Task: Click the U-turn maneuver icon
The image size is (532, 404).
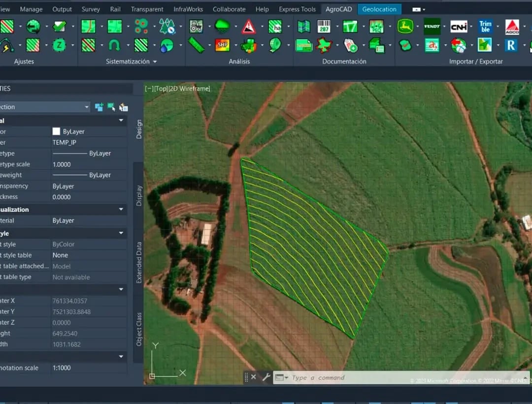Action: 114,45
